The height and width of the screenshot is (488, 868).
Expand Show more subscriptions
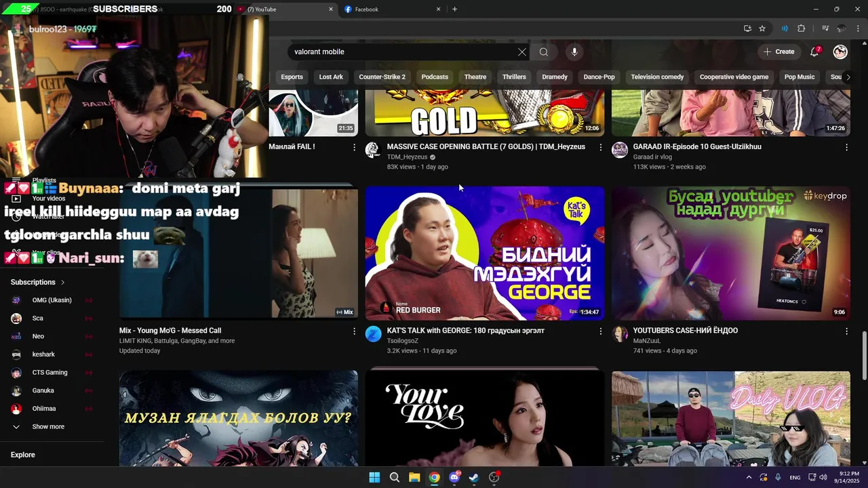(47, 427)
